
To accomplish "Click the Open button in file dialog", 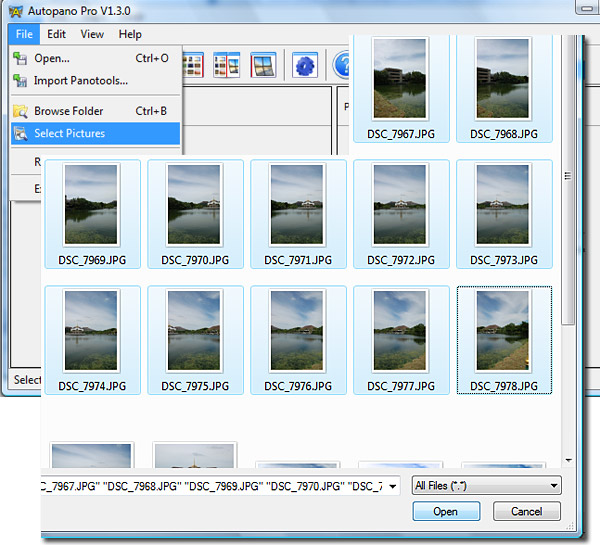I will [x=446, y=511].
